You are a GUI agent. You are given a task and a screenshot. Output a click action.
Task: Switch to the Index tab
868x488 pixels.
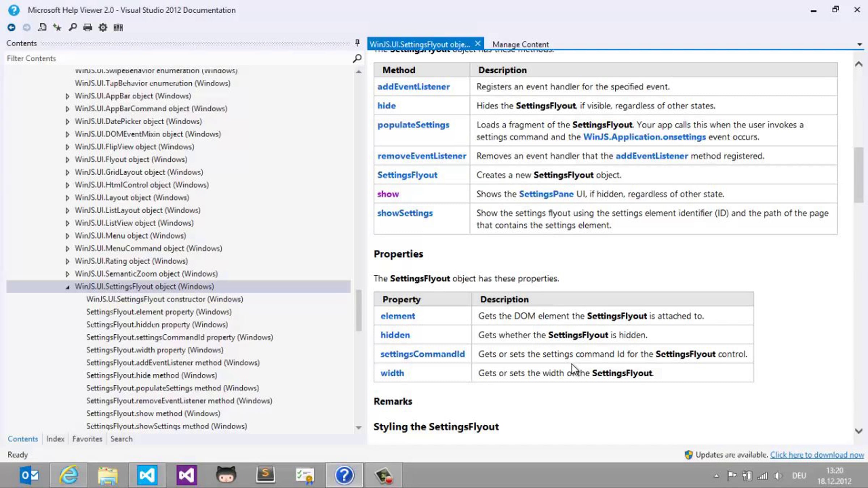[x=55, y=439]
